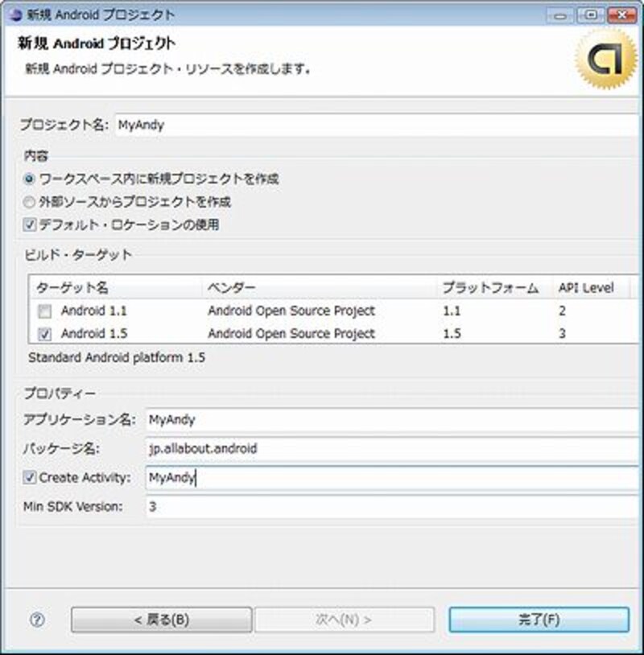644x655 pixels.
Task: Check the Android 1.1 target checkbox
Action: (45, 311)
